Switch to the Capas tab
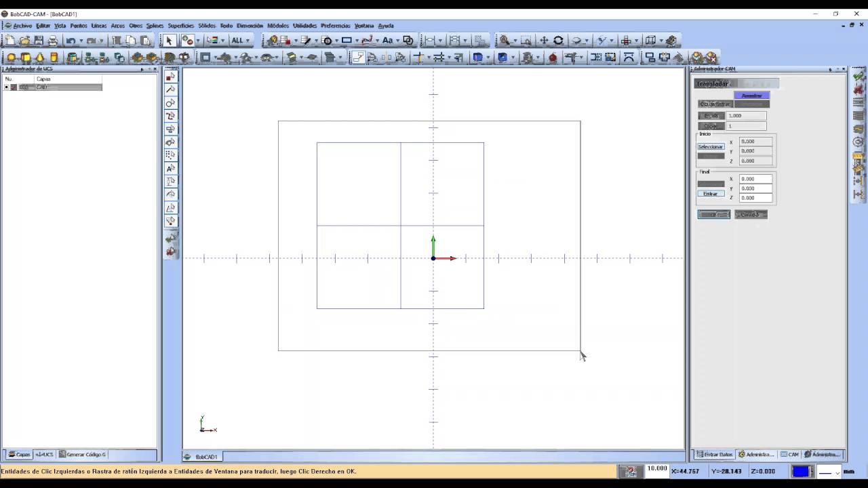868x488 pixels. pos(19,455)
